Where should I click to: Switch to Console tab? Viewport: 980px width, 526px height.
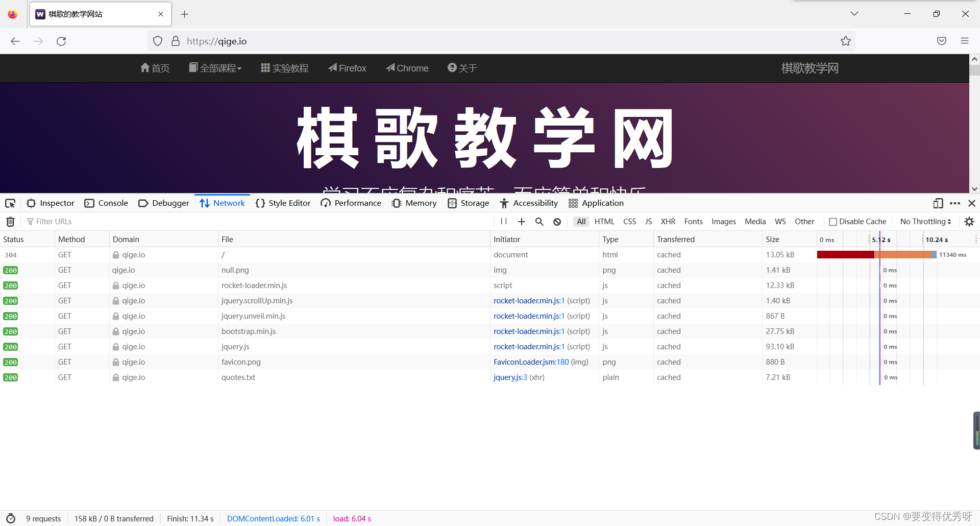pos(106,203)
